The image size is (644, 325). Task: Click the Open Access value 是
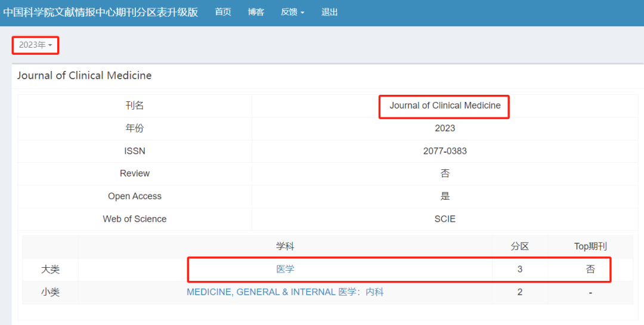point(445,196)
